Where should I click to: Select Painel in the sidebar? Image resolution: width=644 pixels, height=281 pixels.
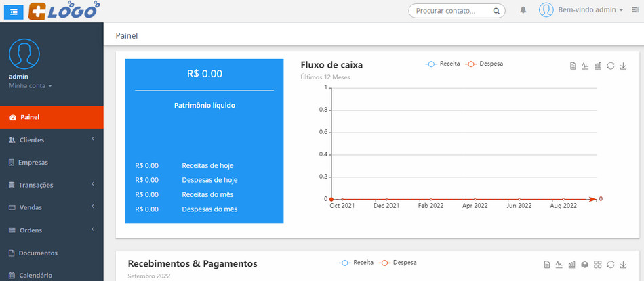click(x=52, y=117)
